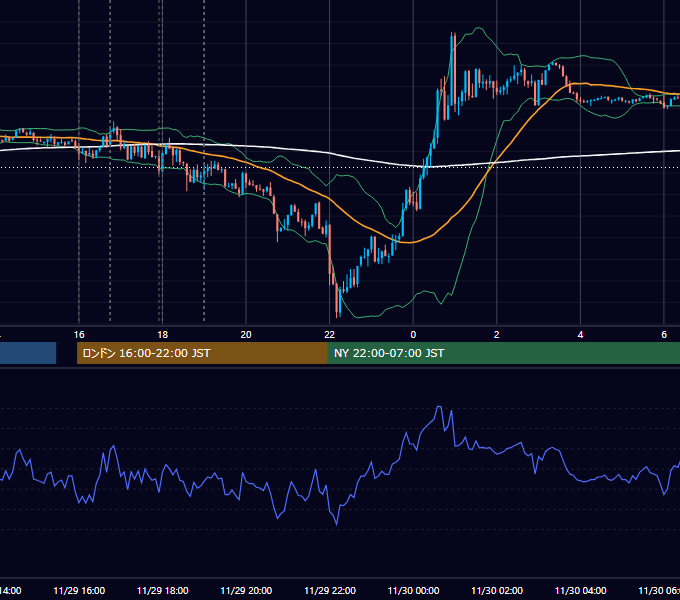
Task: Click the 11/30 04:00 date label
Action: [x=580, y=590]
